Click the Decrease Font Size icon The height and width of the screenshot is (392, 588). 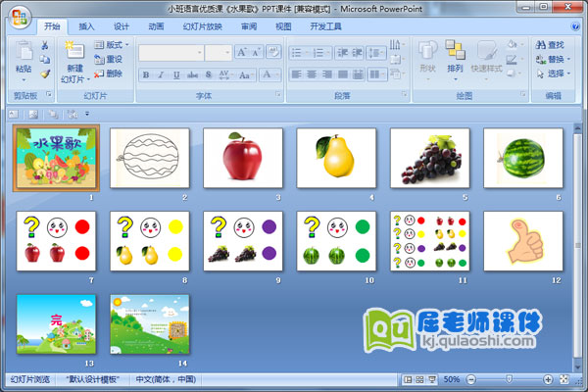point(257,52)
